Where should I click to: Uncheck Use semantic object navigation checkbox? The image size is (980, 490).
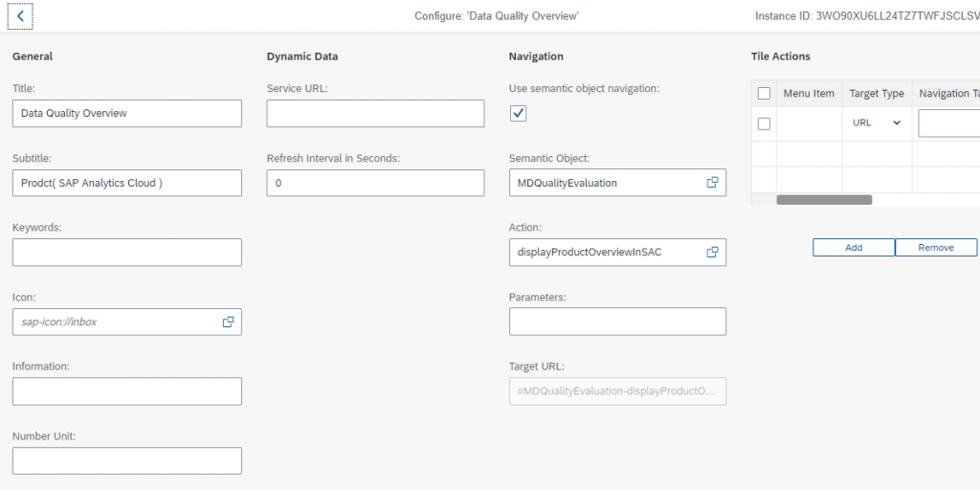518,113
